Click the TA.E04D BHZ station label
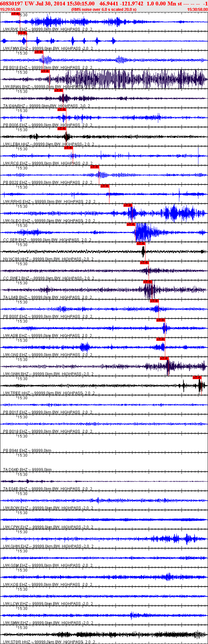The height and width of the screenshot is (644, 208). 15,489
